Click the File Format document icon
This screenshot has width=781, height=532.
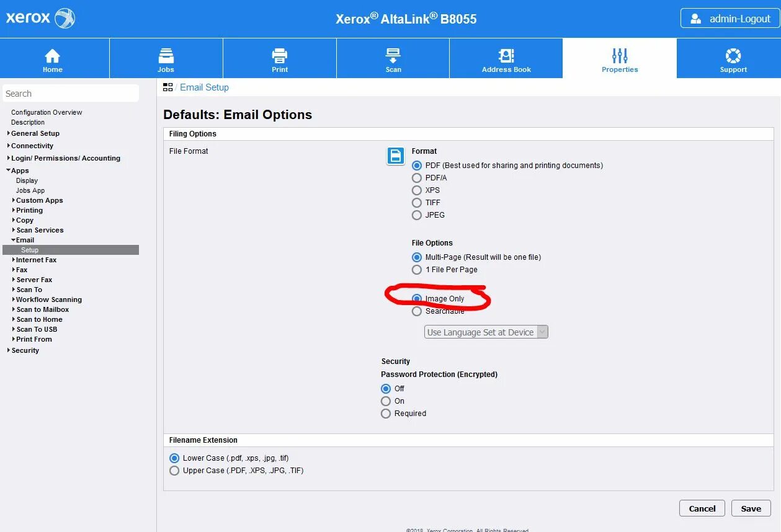click(x=396, y=156)
